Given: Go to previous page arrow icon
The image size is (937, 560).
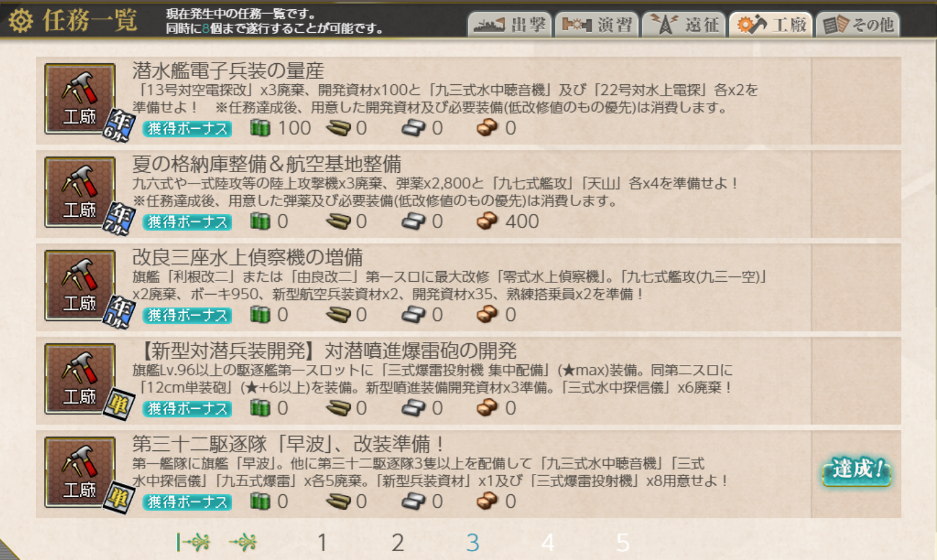Looking at the screenshot, I should (243, 542).
